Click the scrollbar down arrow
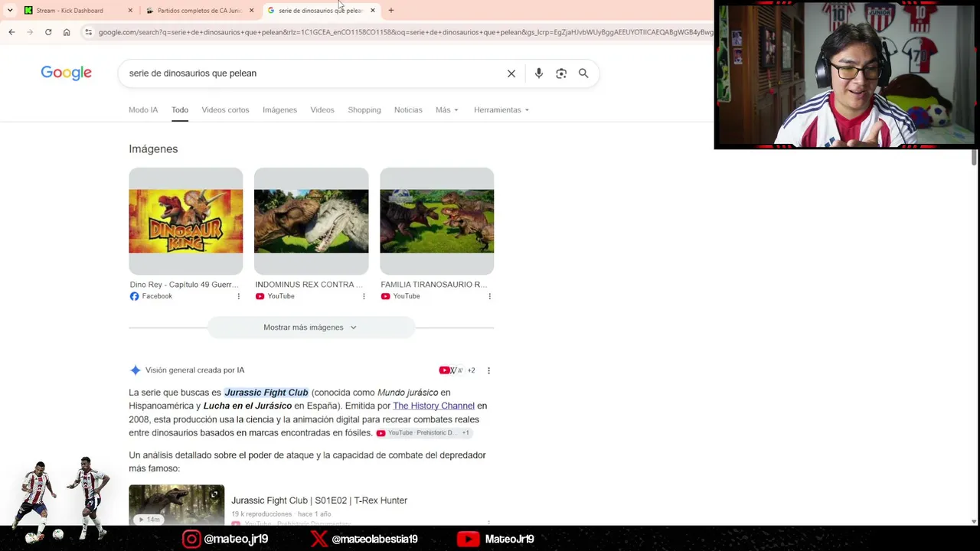Image resolution: width=980 pixels, height=551 pixels. (974, 521)
